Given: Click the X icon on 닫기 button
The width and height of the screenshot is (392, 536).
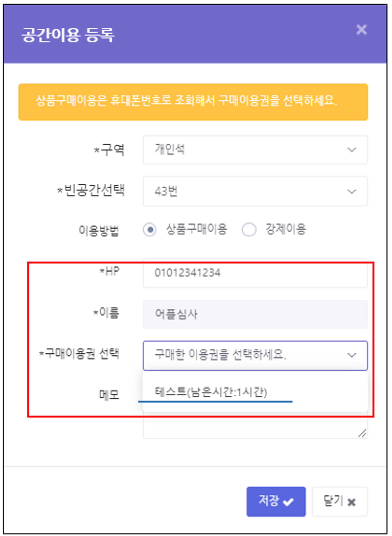Looking at the screenshot, I should pyautogui.click(x=351, y=502).
